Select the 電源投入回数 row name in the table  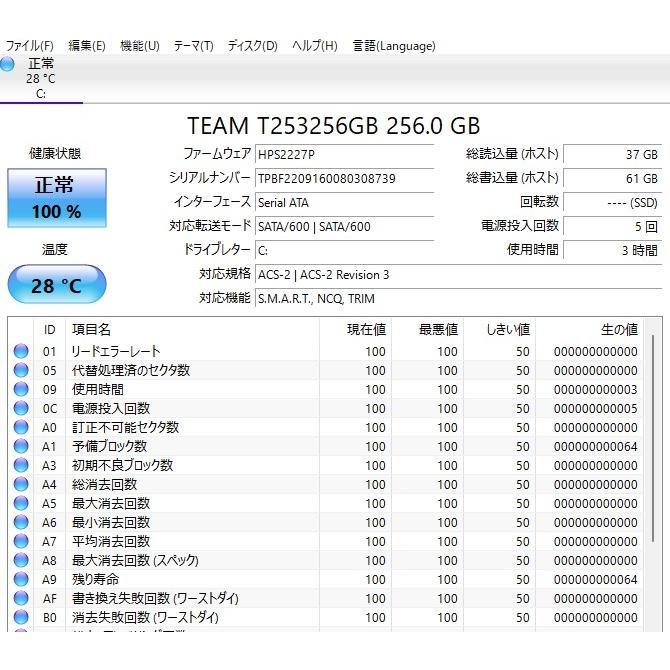[111, 408]
